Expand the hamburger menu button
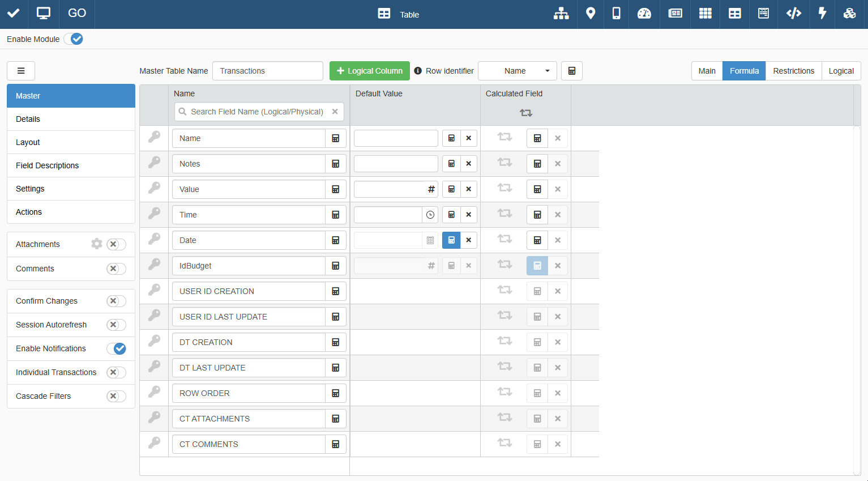The image size is (868, 481). (21, 71)
